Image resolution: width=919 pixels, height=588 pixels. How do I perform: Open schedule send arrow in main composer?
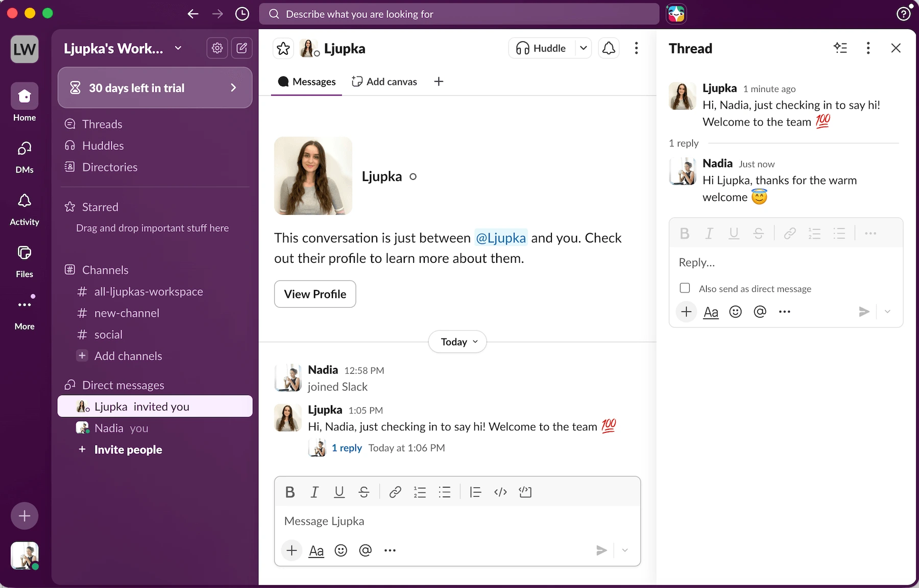point(625,550)
